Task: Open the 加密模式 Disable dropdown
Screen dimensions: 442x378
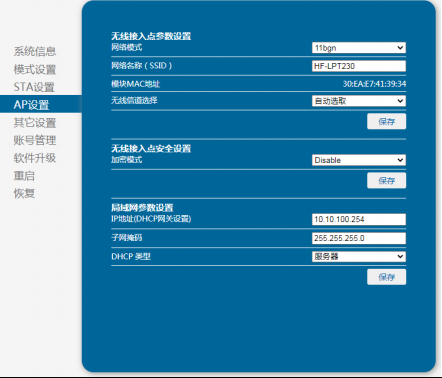Action: coord(359,160)
